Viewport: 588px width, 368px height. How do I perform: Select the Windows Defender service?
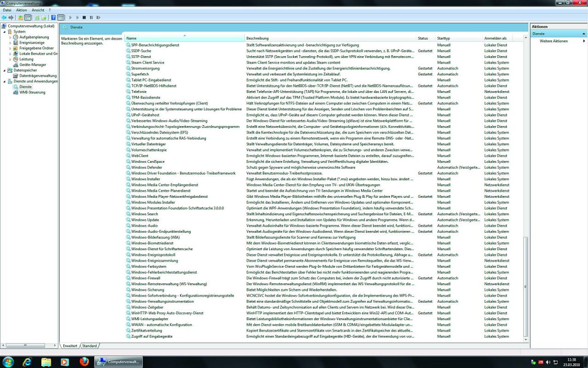point(147,167)
